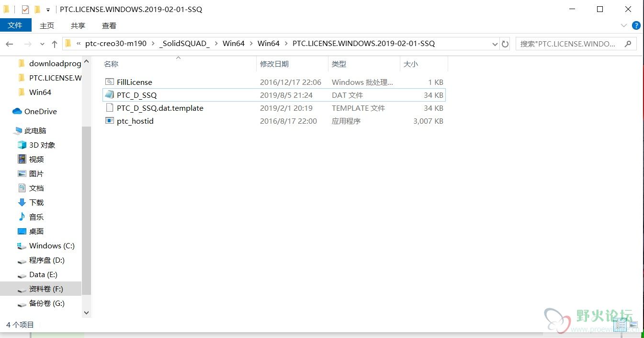Select the PTC_D_SSQ DAT file
The width and height of the screenshot is (644, 338).
[274, 95]
